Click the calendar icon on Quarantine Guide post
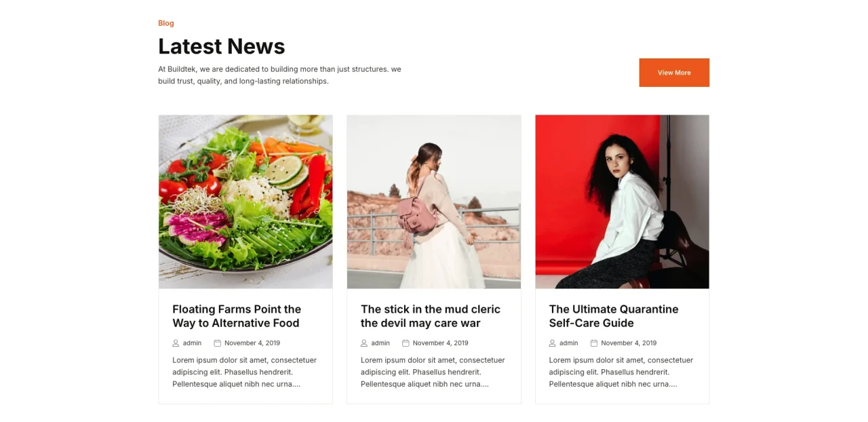The width and height of the screenshot is (868, 422). [594, 343]
